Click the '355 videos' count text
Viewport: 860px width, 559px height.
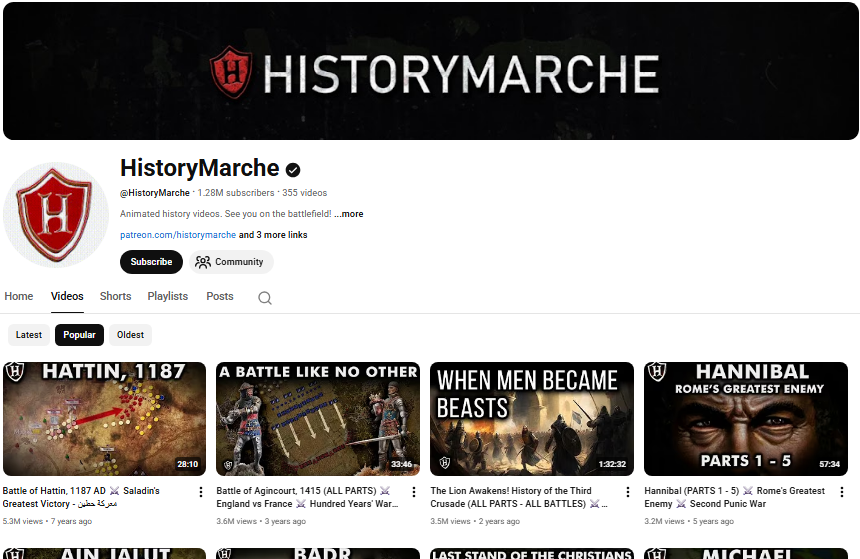click(x=304, y=193)
